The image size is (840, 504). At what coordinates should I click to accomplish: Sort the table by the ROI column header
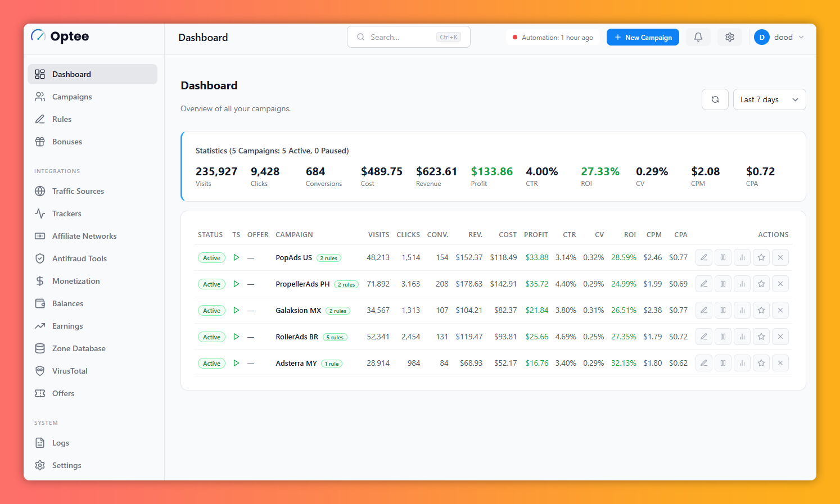(630, 235)
